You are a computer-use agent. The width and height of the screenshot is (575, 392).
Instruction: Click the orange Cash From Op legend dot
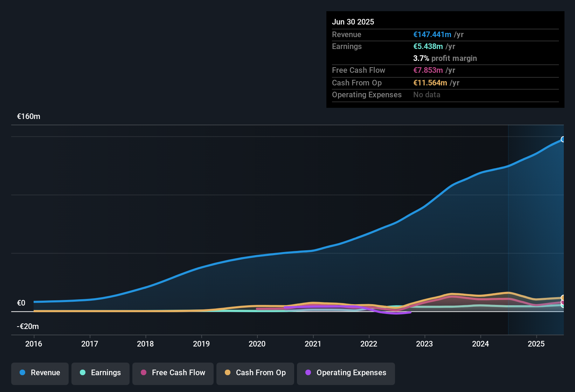[228, 373]
